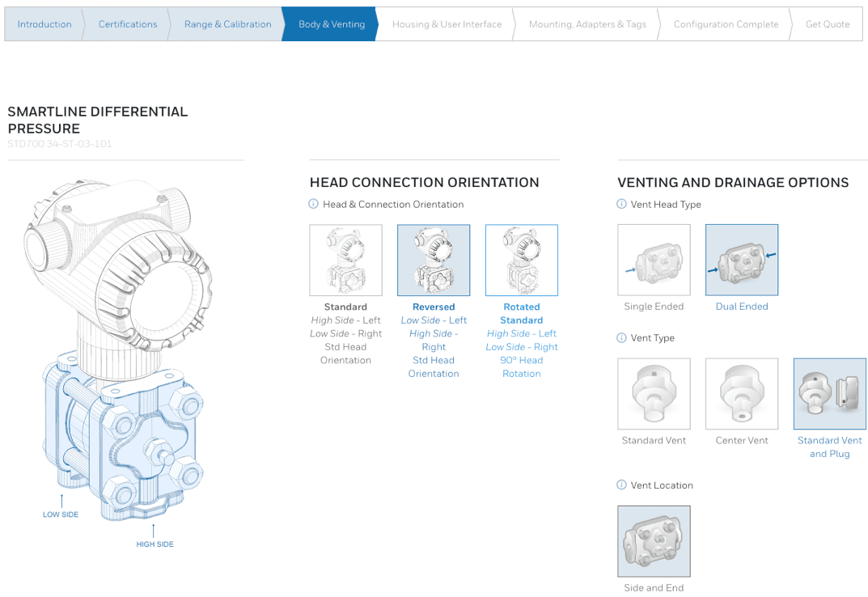This screenshot has width=868, height=597.
Task: Select the Standard head orientation thumbnail
Action: point(346,260)
